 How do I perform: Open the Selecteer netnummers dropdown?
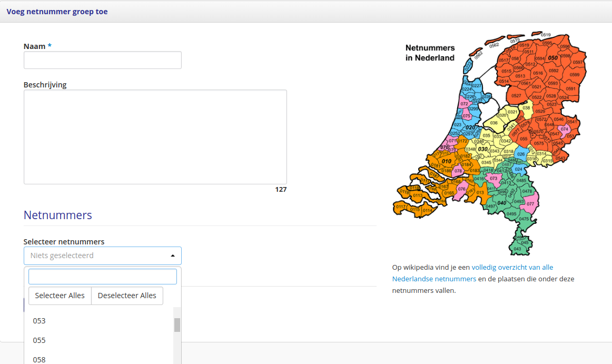tap(98, 255)
